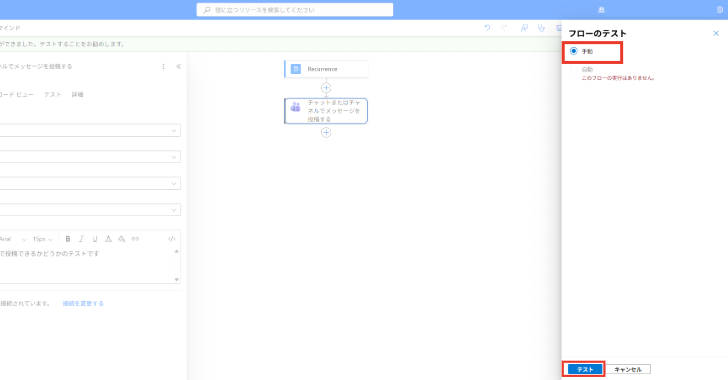The height and width of the screenshot is (380, 728).
Task: Expand the third parameter dropdown in the action panel
Action: [174, 183]
